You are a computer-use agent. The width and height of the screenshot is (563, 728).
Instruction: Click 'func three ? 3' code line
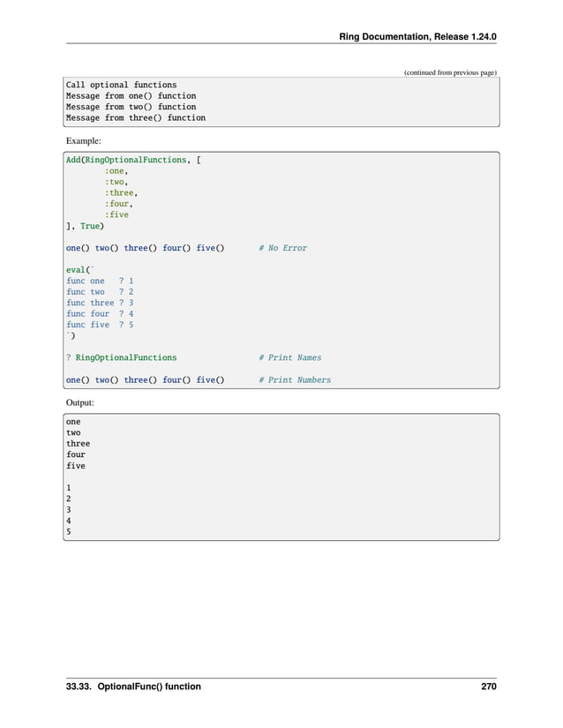point(100,303)
